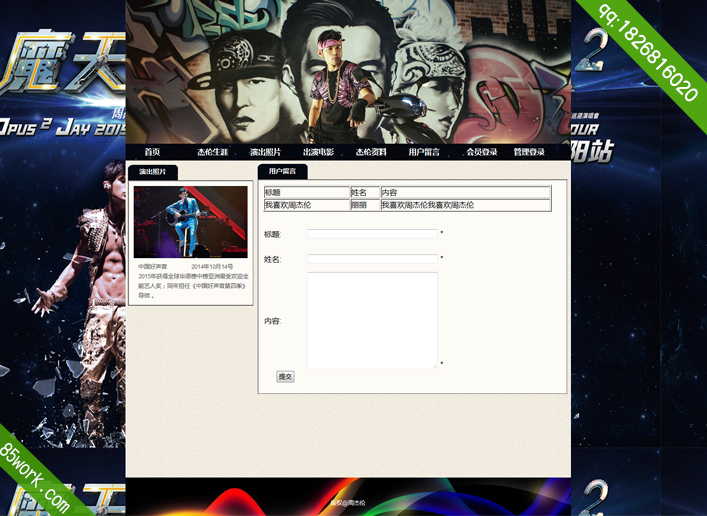Click the 版权@周杰伦 footer text
The width and height of the screenshot is (707, 516).
348,502
